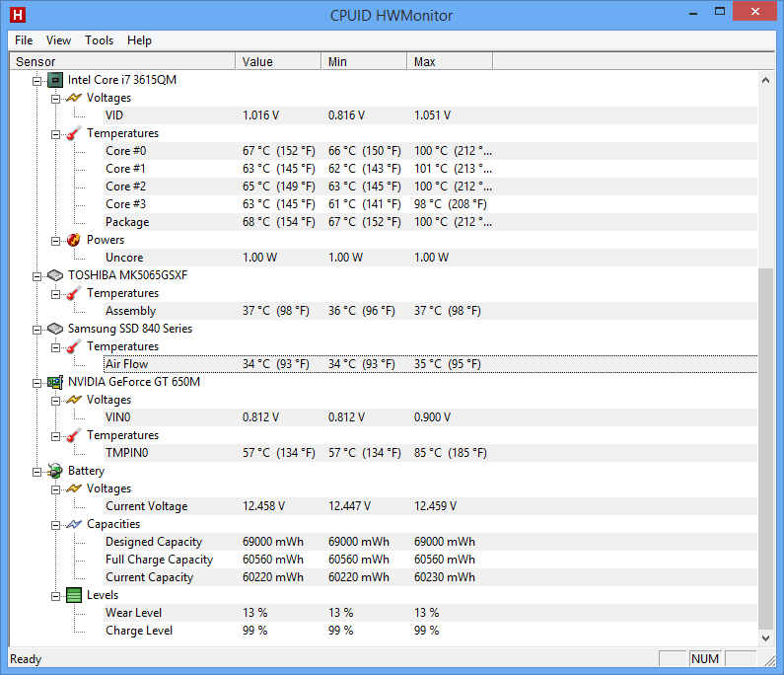Click the vertical scrollbar thumb
Image resolution: width=784 pixels, height=675 pixels.
pos(765,449)
